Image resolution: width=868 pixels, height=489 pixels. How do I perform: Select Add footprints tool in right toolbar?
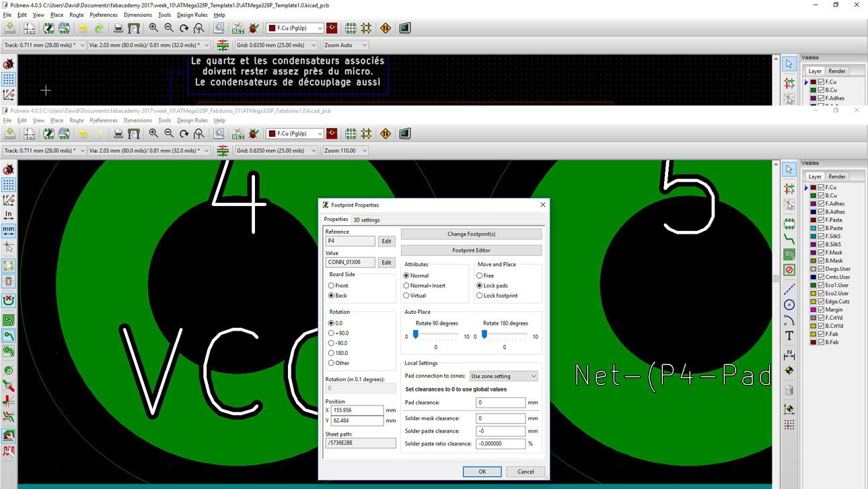tap(789, 223)
